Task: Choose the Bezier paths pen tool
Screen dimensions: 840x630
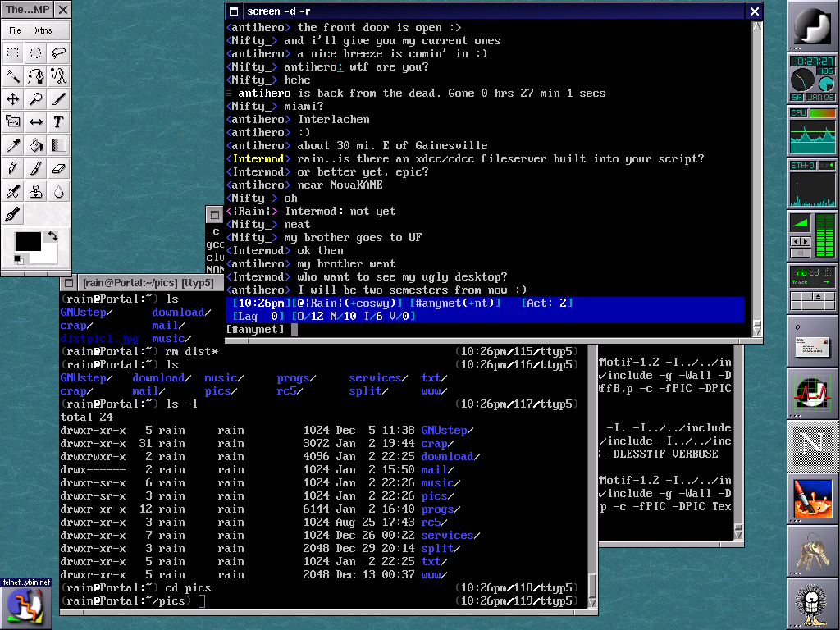Action: click(x=36, y=76)
